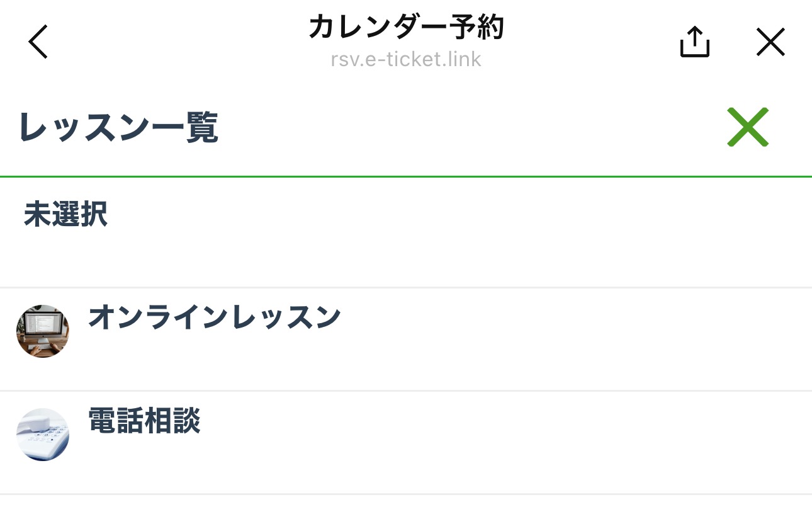Tap the 相談 characters in 電話相談

[172, 420]
